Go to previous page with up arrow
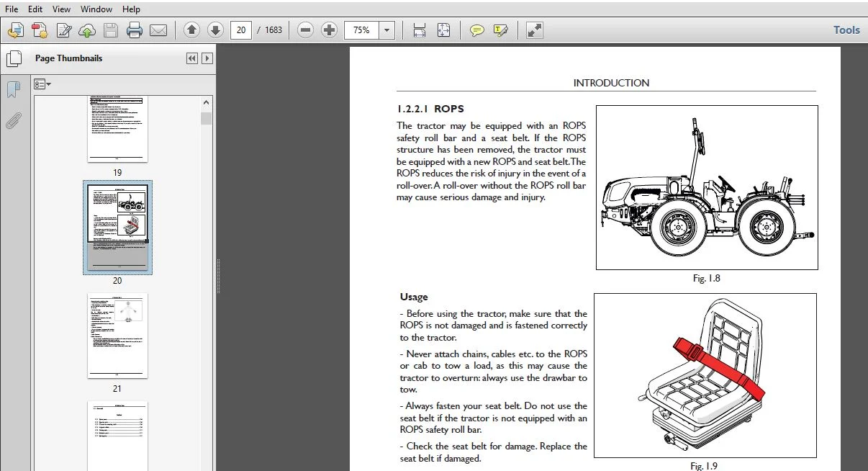Screen dimensions: 868x471 tap(191, 30)
